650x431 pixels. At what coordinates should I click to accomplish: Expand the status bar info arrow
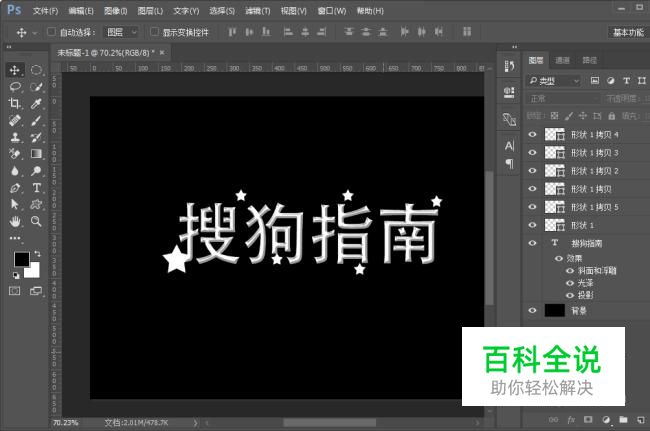(x=195, y=423)
